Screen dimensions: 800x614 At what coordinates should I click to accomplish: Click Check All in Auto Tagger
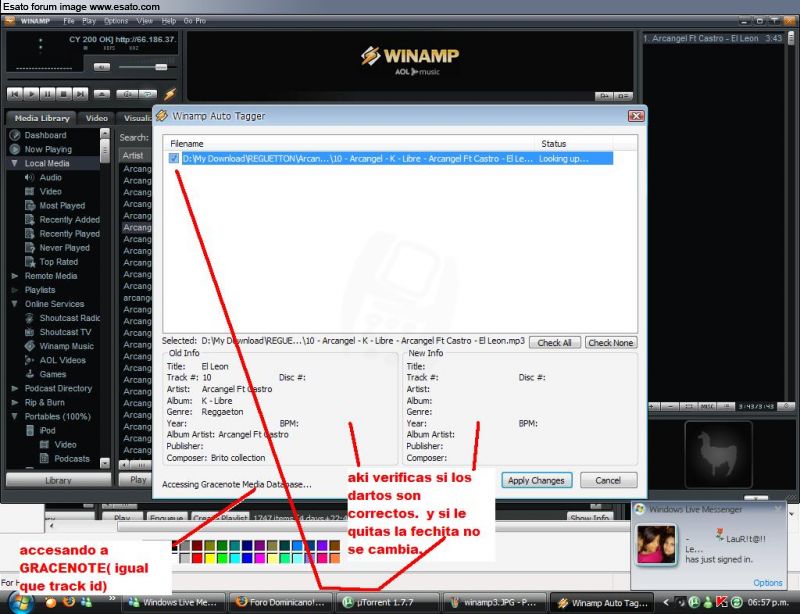[554, 343]
